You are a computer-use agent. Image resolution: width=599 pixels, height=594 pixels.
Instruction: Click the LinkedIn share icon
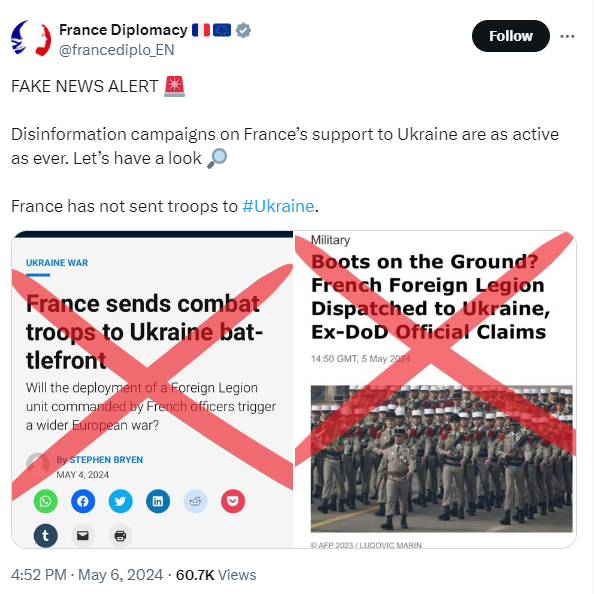[158, 501]
